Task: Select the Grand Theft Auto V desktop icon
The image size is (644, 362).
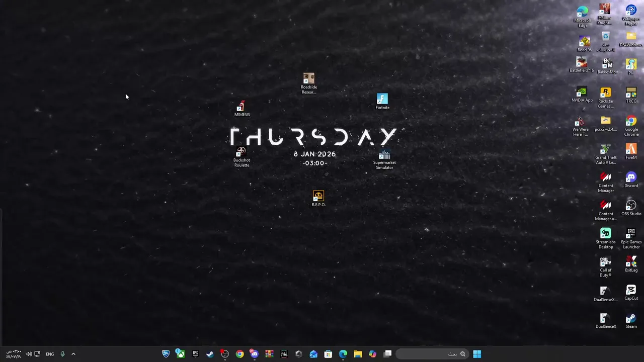Action: click(x=606, y=154)
